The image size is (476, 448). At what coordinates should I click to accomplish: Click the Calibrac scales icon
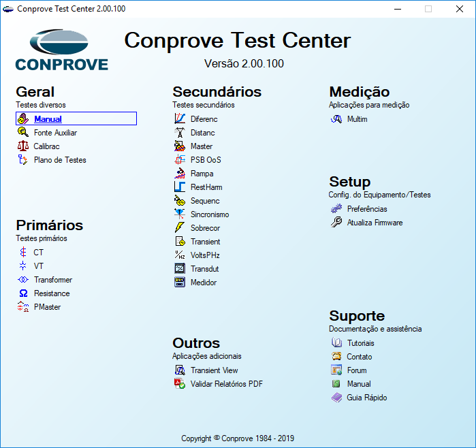click(22, 146)
